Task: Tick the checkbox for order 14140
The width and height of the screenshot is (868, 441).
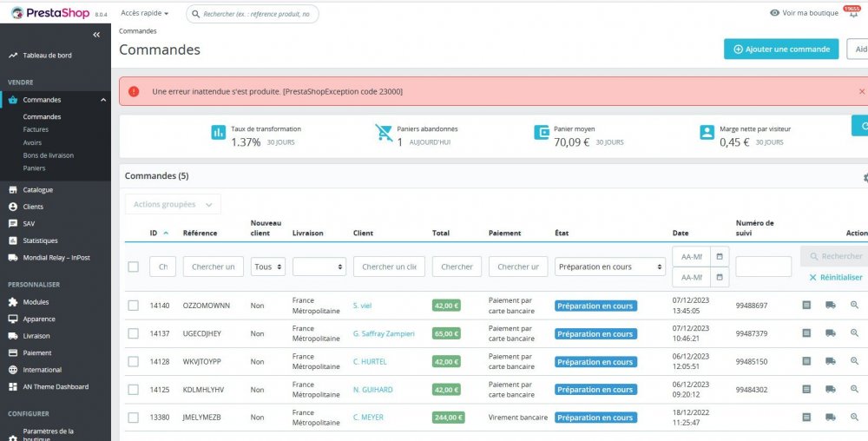Action: pyautogui.click(x=134, y=306)
